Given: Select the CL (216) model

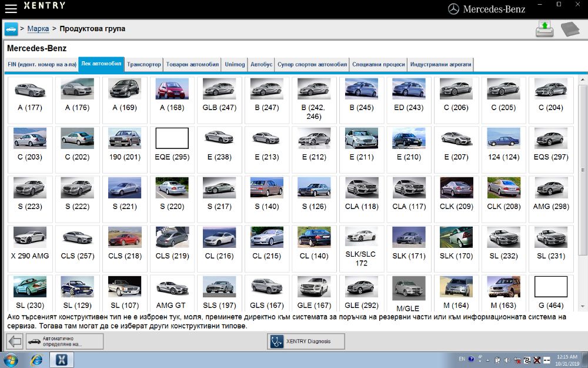Looking at the screenshot, I should (219, 249).
